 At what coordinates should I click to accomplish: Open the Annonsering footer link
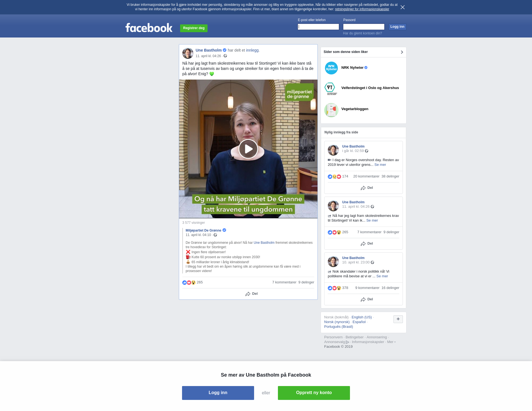(377, 337)
